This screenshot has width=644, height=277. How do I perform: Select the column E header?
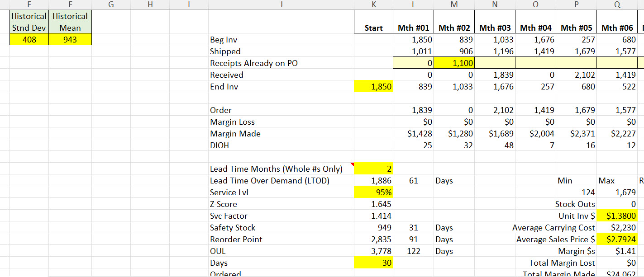(29, 5)
